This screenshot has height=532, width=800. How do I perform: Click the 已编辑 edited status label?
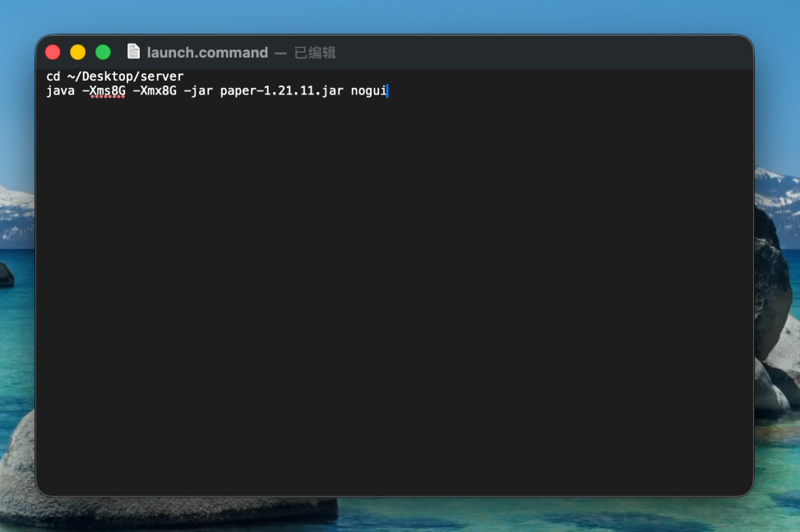(x=317, y=51)
